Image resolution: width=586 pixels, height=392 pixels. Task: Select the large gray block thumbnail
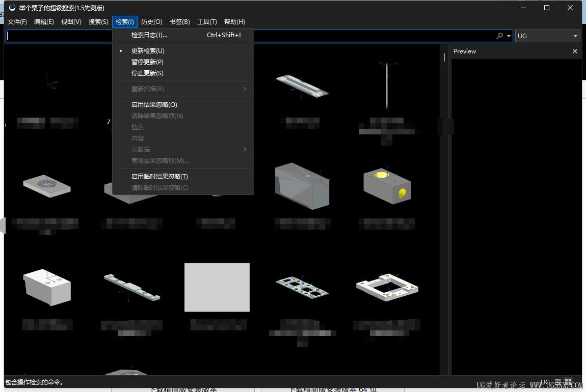coord(302,186)
